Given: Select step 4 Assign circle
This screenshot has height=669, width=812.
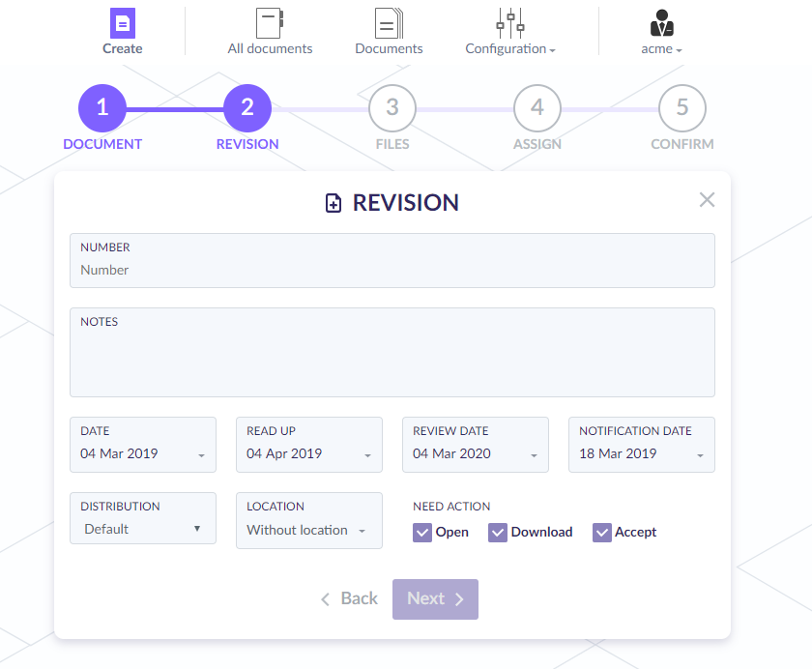Looking at the screenshot, I should tap(537, 107).
